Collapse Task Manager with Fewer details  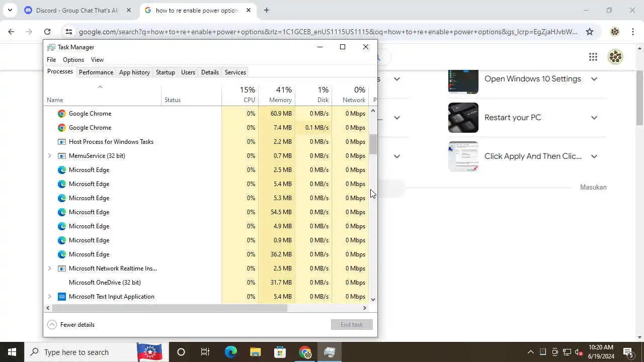tap(71, 325)
